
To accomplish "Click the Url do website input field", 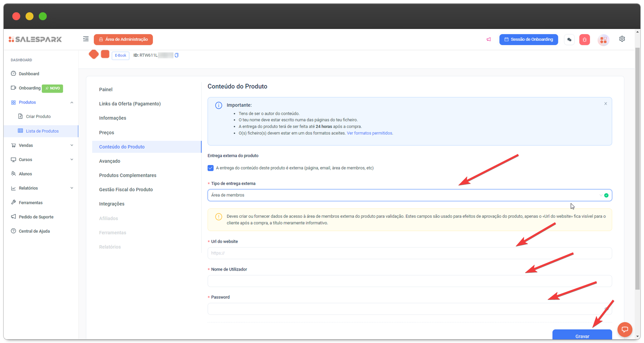I will tap(409, 253).
